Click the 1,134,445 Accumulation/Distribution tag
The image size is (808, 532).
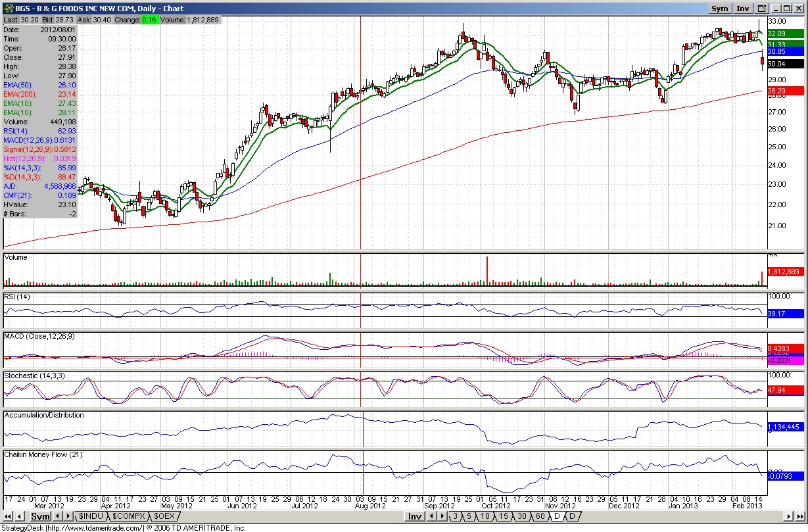(x=784, y=427)
